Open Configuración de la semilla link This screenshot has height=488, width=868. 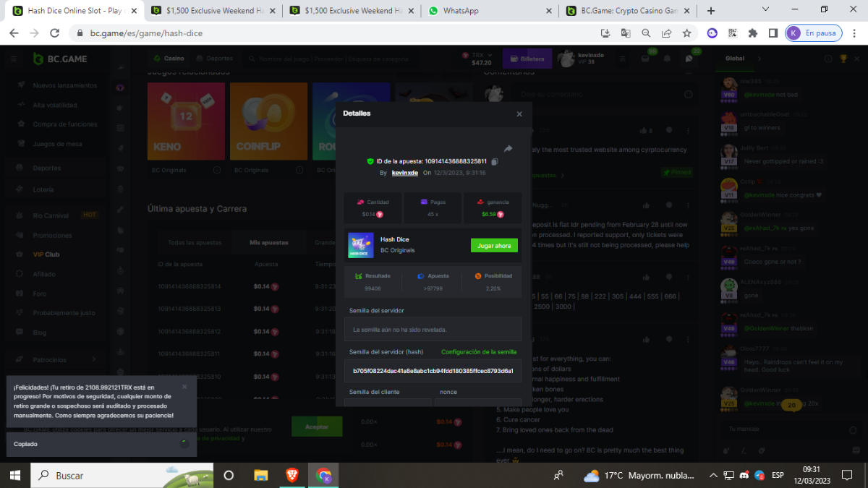click(x=479, y=352)
